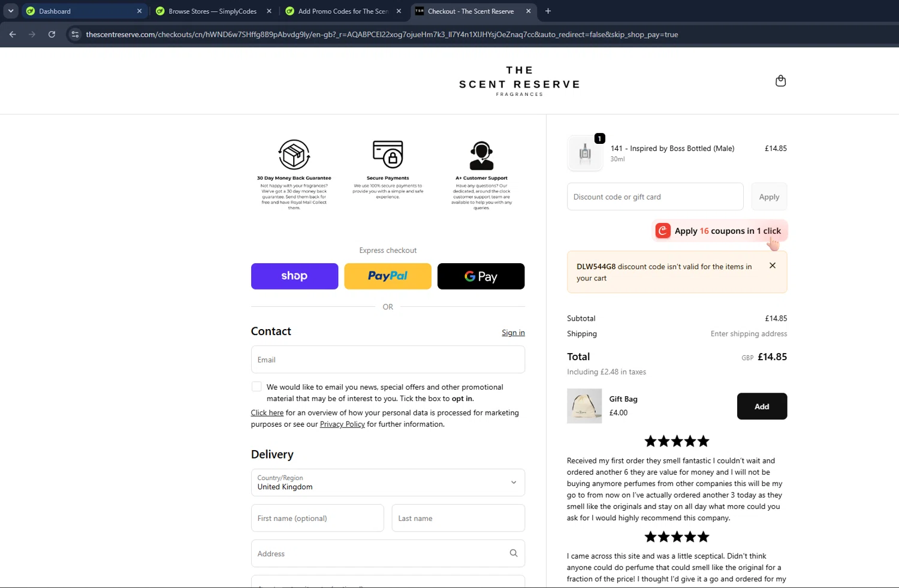Open a new browser tab
The image size is (899, 588).
pyautogui.click(x=548, y=11)
